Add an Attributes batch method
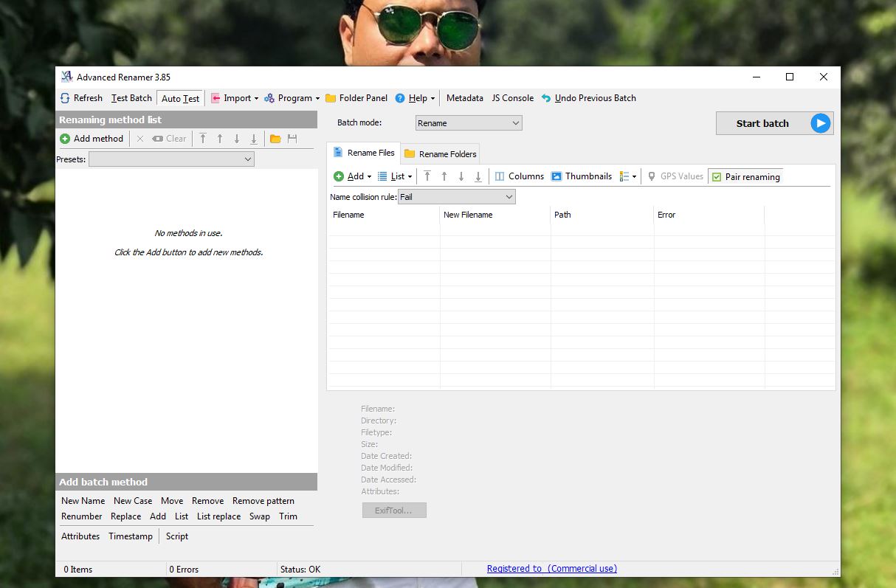 click(x=80, y=536)
